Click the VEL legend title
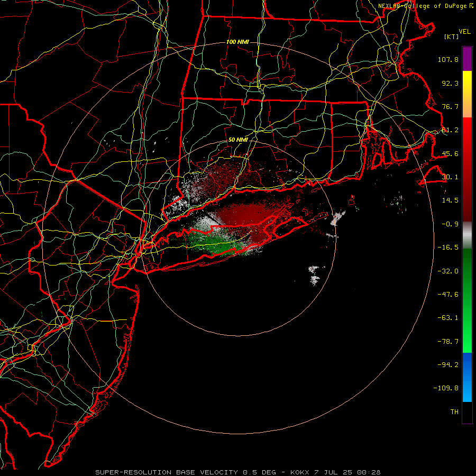Screen dimensions: 476x476 pos(465,32)
